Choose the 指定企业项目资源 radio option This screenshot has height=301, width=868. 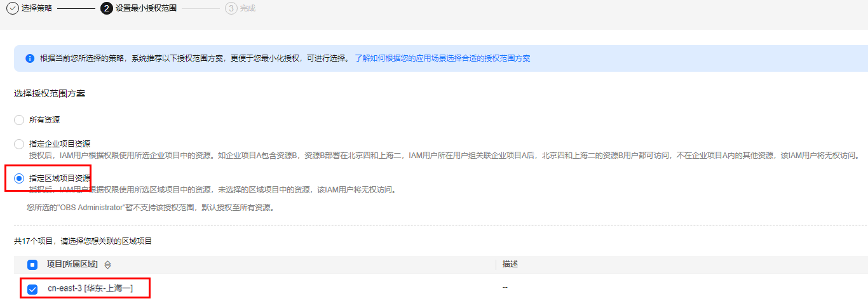tap(19, 144)
